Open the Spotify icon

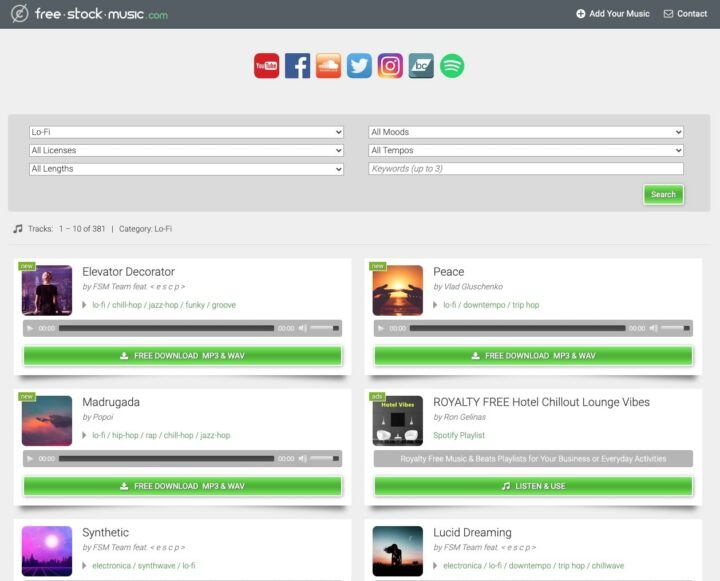pos(452,66)
